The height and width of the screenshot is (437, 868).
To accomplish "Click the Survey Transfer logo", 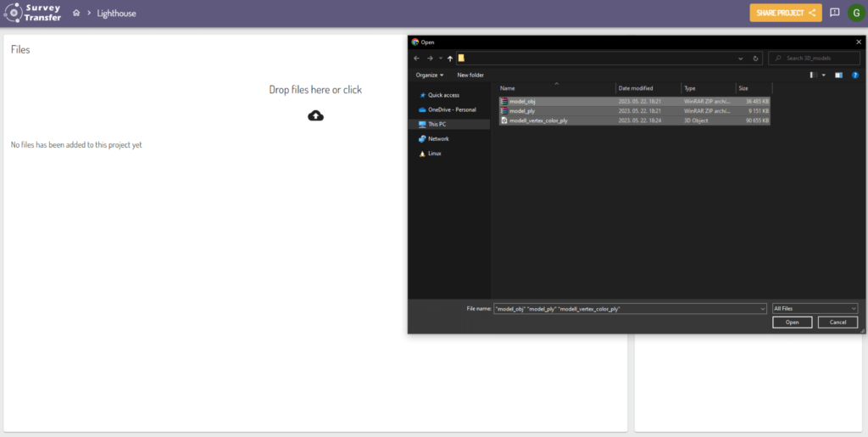I will tap(32, 13).
